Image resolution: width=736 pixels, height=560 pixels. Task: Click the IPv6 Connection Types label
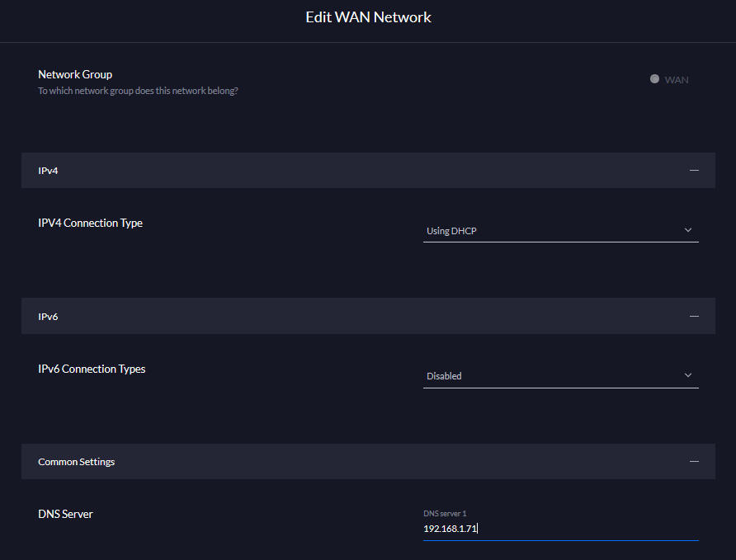tap(92, 369)
